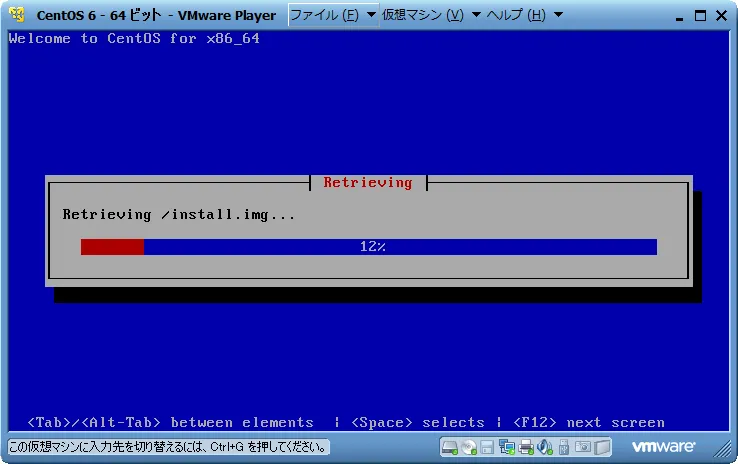The width and height of the screenshot is (738, 464).
Task: Click the printer device icon
Action: tap(526, 447)
